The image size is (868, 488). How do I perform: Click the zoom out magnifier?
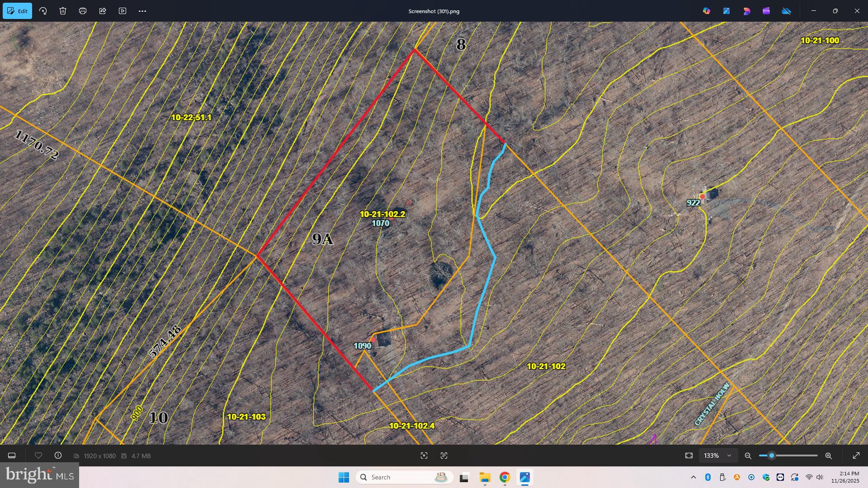click(748, 456)
